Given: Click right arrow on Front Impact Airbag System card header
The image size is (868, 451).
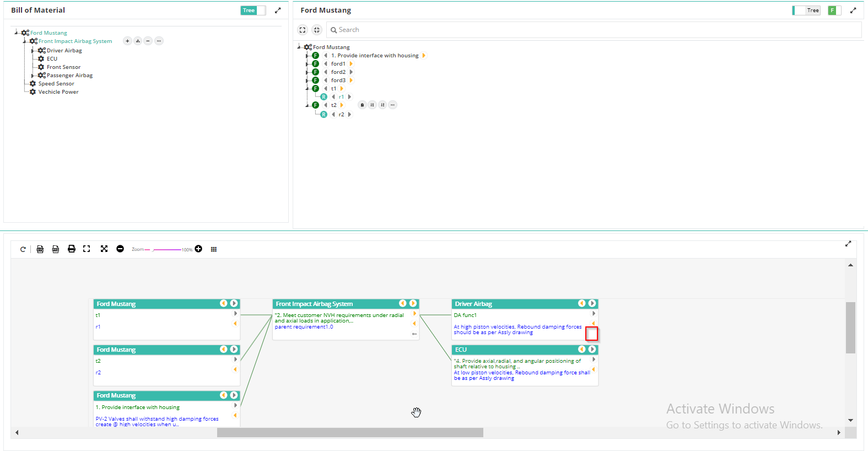Looking at the screenshot, I should click(x=413, y=303).
